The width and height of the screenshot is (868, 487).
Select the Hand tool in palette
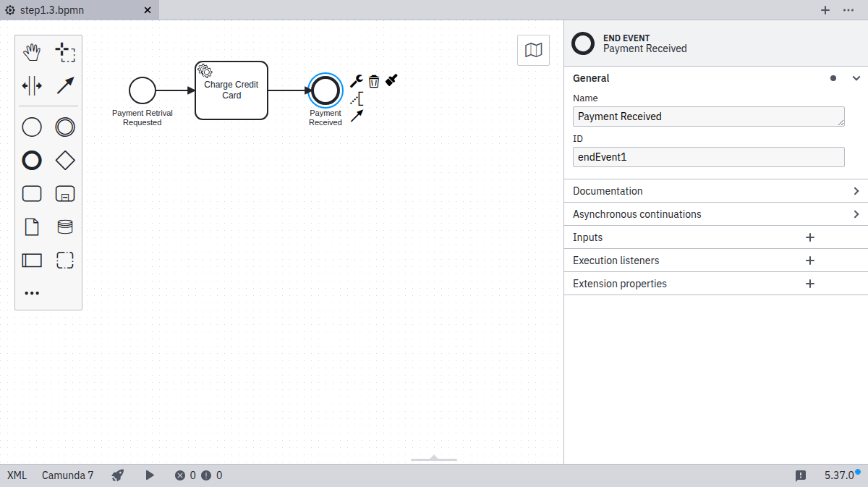pos(32,52)
